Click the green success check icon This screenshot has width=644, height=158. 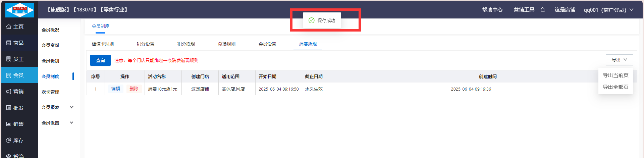pos(312,20)
